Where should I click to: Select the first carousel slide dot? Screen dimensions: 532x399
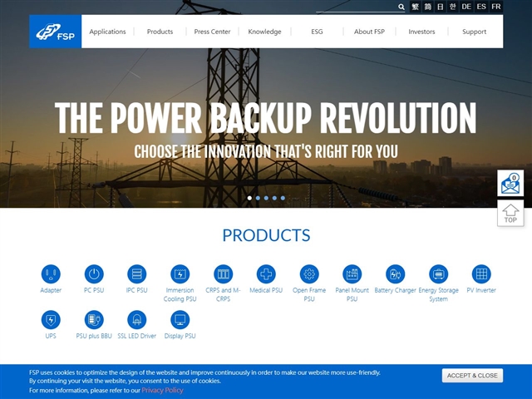[249, 198]
